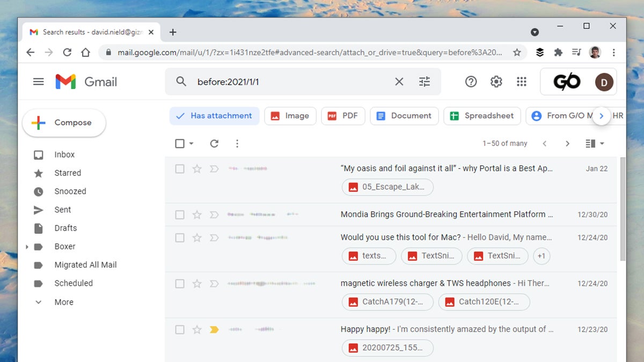Expand more filter chips with right chevron
644x362 pixels.
point(601,116)
